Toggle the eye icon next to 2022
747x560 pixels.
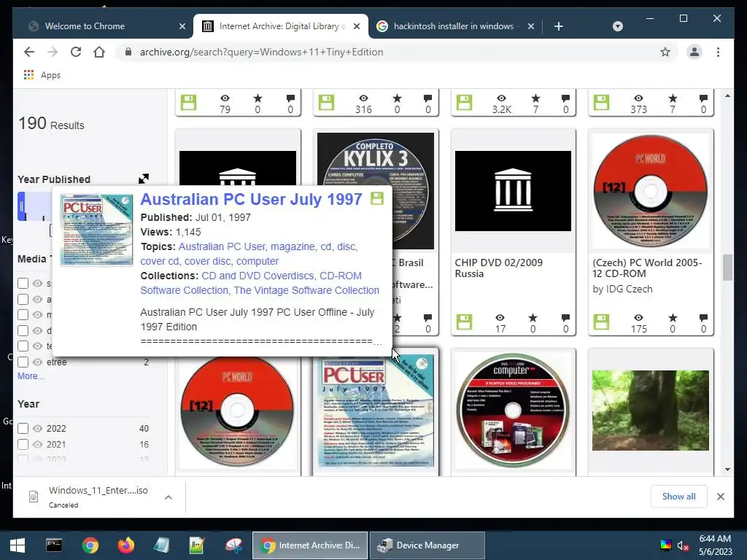[38, 428]
